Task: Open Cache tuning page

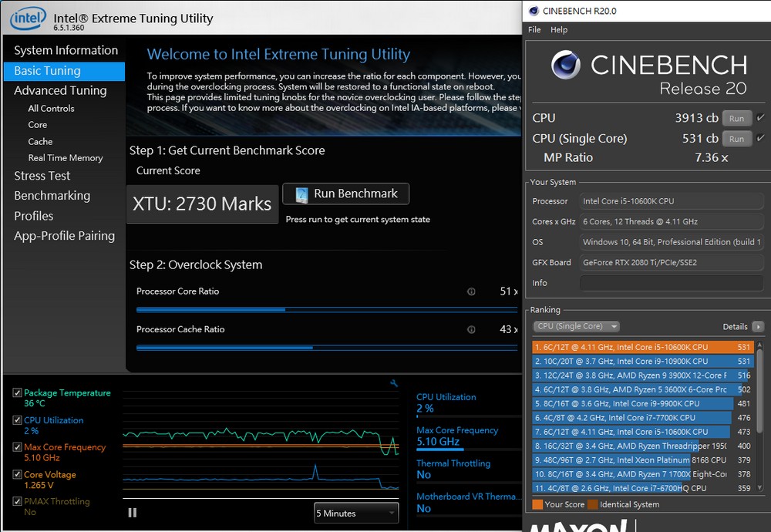Action: [x=40, y=142]
